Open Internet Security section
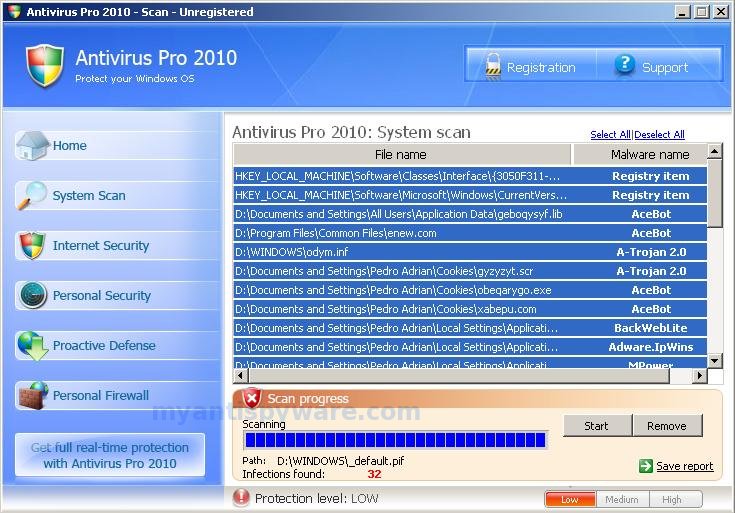 pos(117,246)
